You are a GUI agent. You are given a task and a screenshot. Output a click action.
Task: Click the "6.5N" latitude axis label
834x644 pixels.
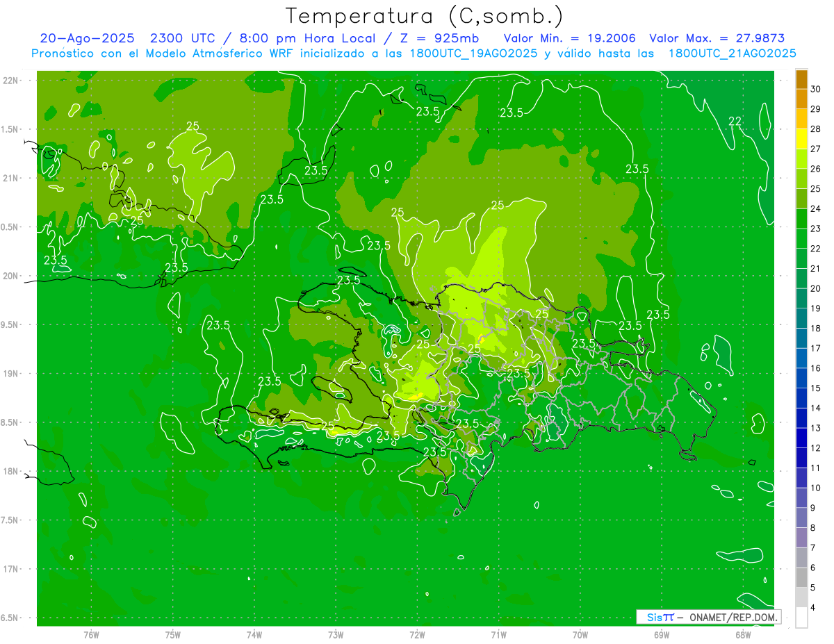[10, 618]
